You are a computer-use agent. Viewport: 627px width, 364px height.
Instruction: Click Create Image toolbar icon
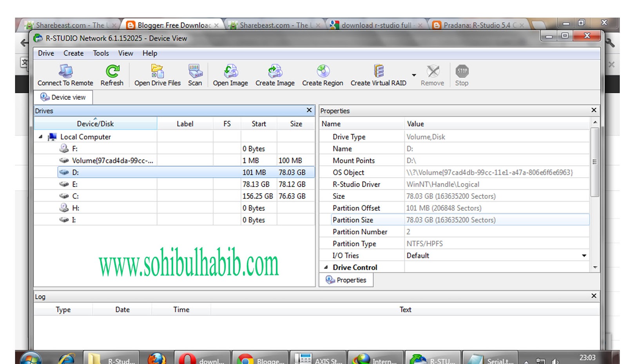click(275, 75)
